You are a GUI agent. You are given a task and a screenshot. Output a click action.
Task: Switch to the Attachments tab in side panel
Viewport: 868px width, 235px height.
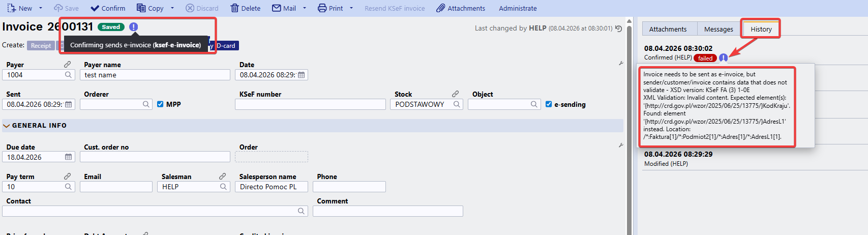668,29
